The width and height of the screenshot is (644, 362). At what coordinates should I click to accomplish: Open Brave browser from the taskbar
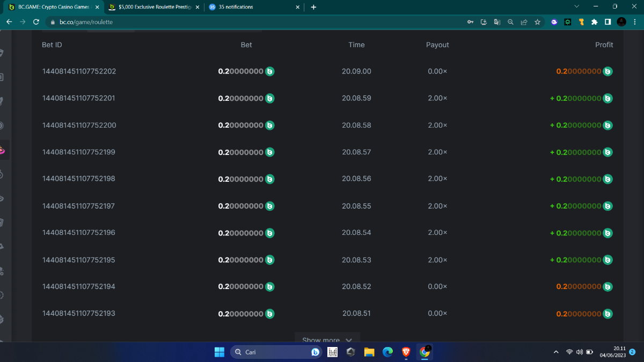point(406,352)
